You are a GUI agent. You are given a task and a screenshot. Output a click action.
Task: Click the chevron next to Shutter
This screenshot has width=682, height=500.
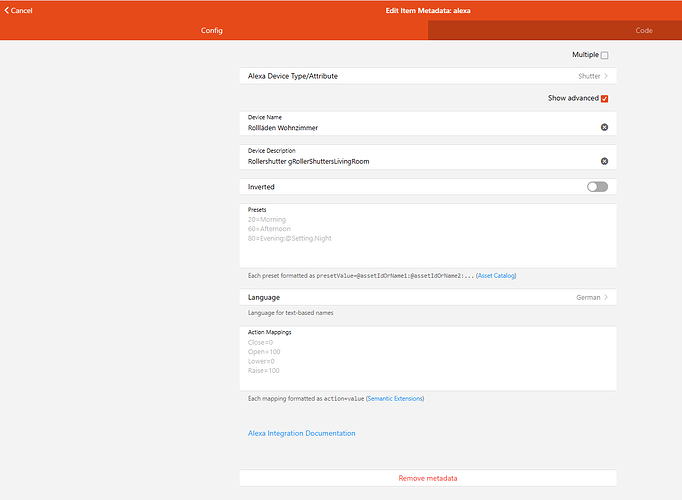click(x=606, y=76)
